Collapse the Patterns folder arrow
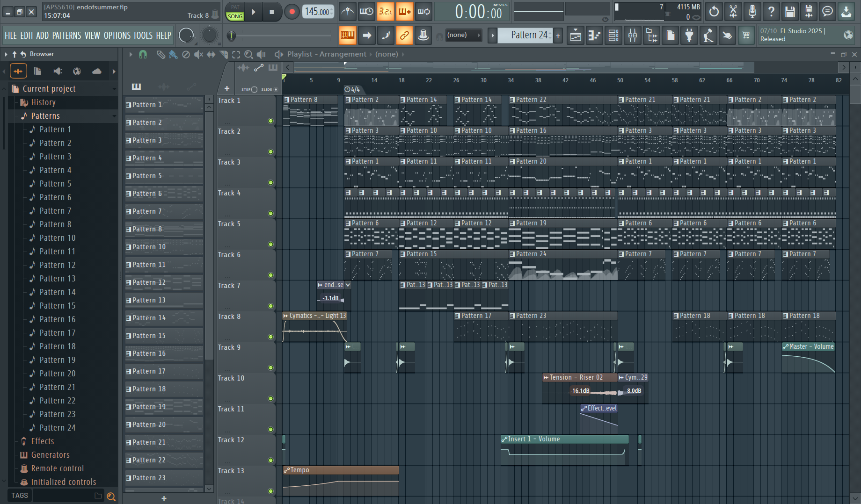 pos(114,116)
